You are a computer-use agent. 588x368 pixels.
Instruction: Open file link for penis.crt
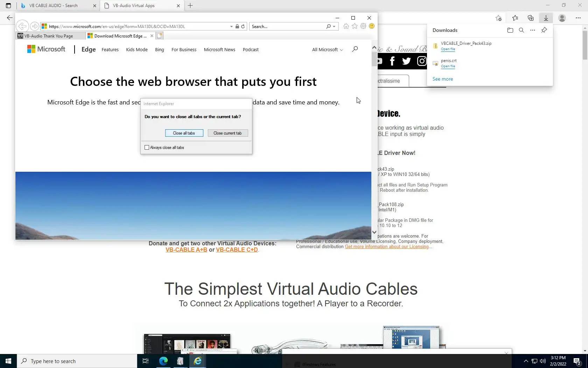point(448,66)
